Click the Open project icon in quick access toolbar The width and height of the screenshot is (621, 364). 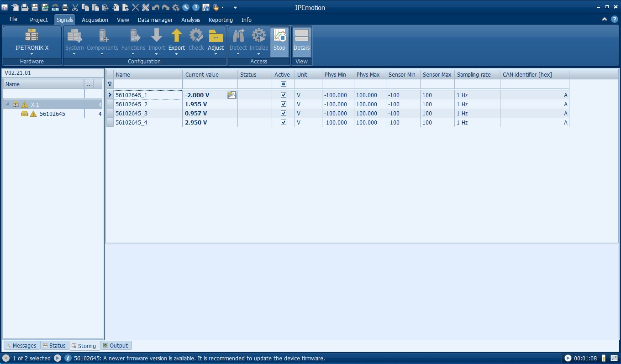(x=25, y=7)
